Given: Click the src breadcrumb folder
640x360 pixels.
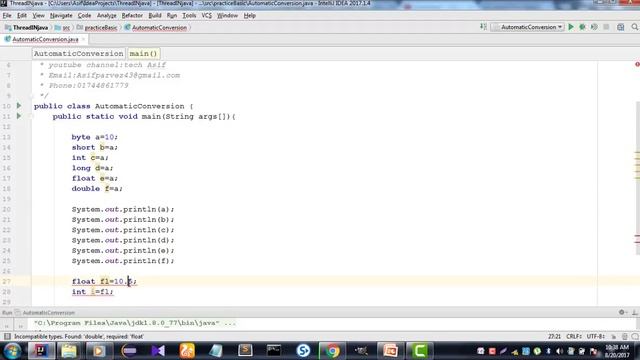Looking at the screenshot, I should 62,27.
